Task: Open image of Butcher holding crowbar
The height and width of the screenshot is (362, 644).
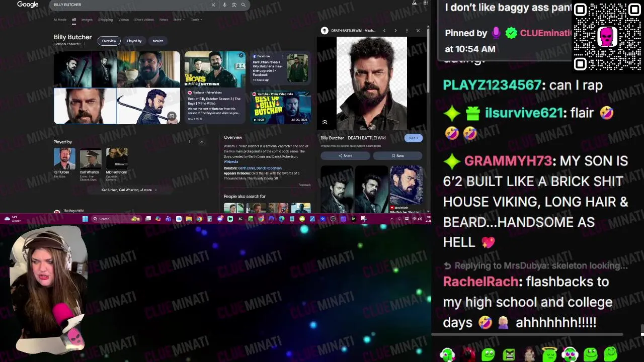Action: coord(148,106)
